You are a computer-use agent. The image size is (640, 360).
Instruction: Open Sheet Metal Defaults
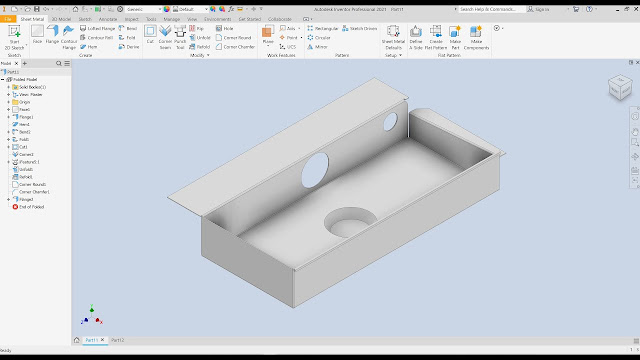click(393, 37)
